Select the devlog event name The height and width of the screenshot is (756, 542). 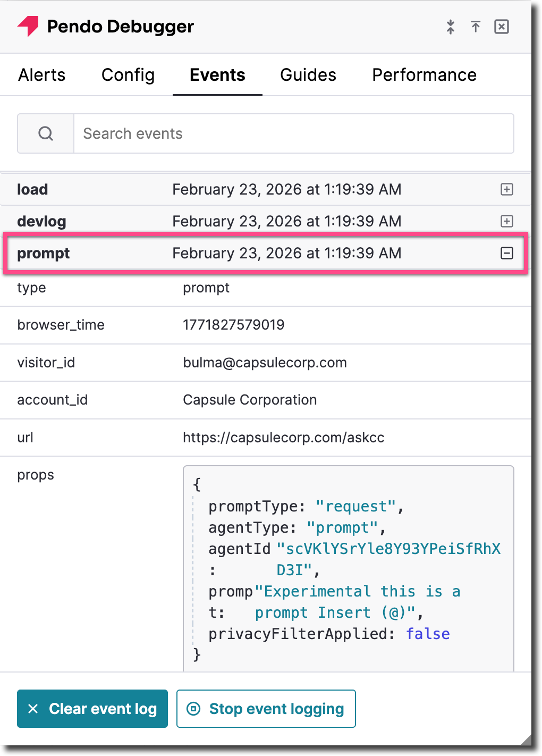[x=41, y=221]
